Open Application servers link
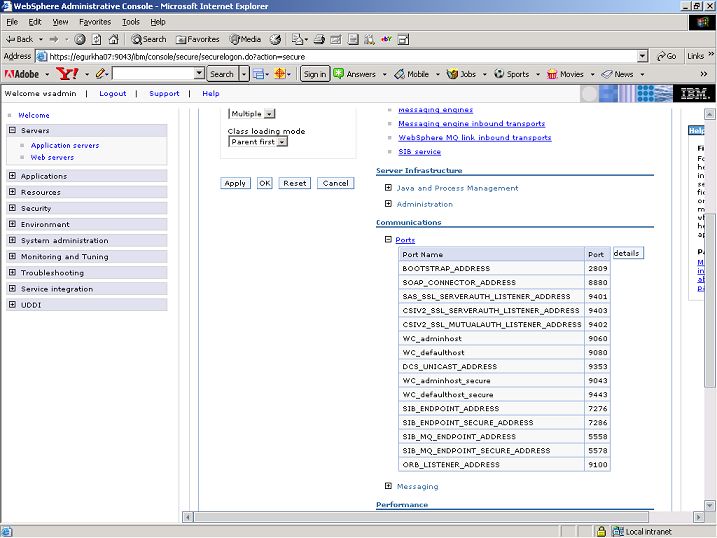Screen dimensions: 717x538 pyautogui.click(x=65, y=145)
